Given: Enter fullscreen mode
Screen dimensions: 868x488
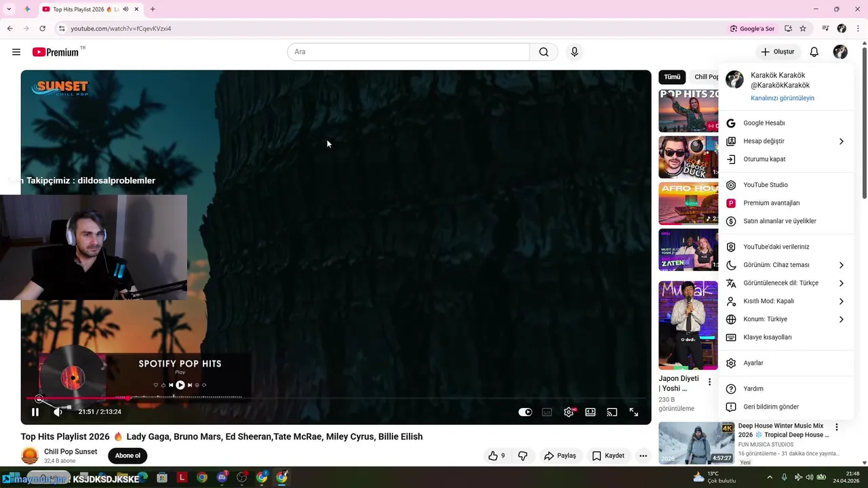Looking at the screenshot, I should point(634,412).
